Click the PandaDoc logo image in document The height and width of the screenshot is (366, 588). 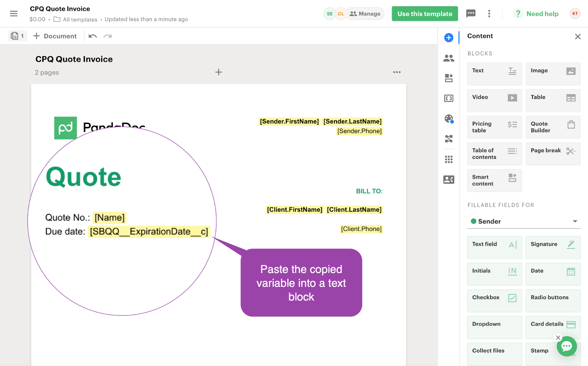click(99, 128)
